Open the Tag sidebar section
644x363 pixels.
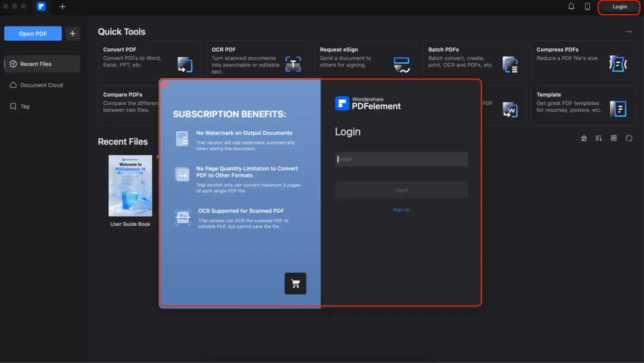[x=24, y=106]
